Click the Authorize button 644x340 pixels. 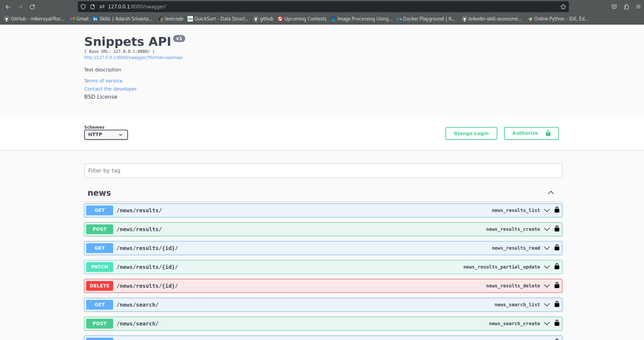coord(531,133)
